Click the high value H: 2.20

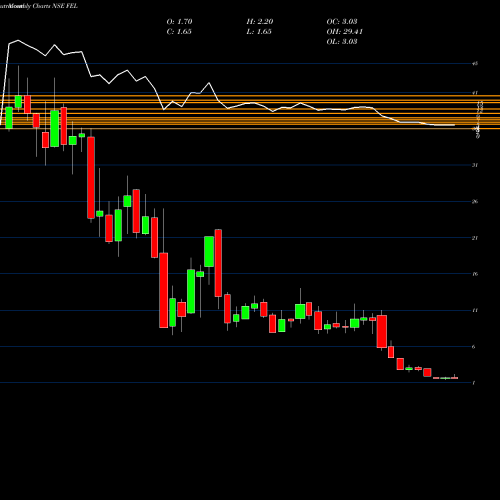coord(260,22)
